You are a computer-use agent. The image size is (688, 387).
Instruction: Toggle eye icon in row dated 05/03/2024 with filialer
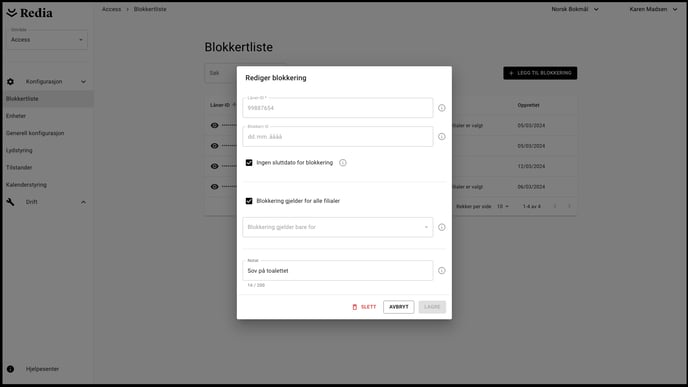(215, 125)
